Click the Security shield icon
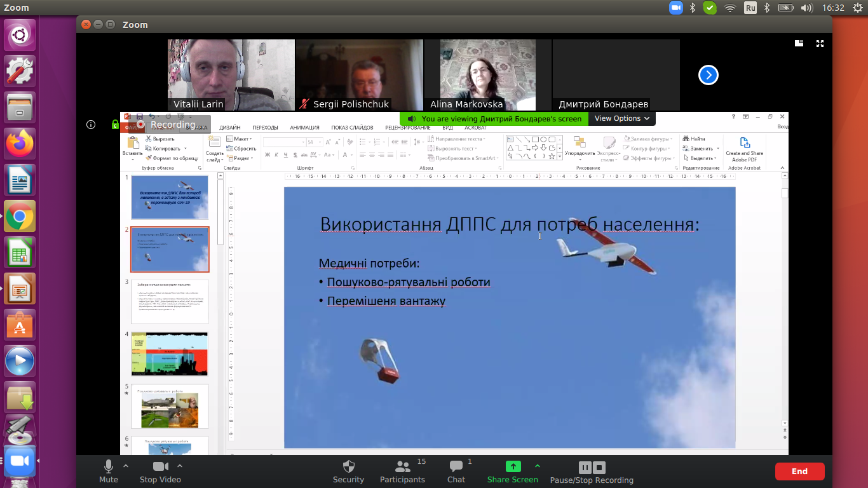Image resolution: width=868 pixels, height=488 pixels. pos(348,466)
